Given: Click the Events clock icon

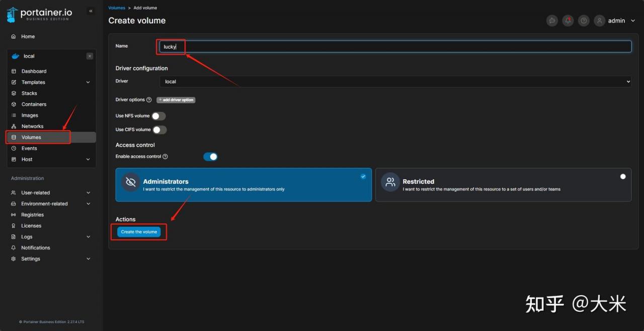Looking at the screenshot, I should [x=14, y=149].
